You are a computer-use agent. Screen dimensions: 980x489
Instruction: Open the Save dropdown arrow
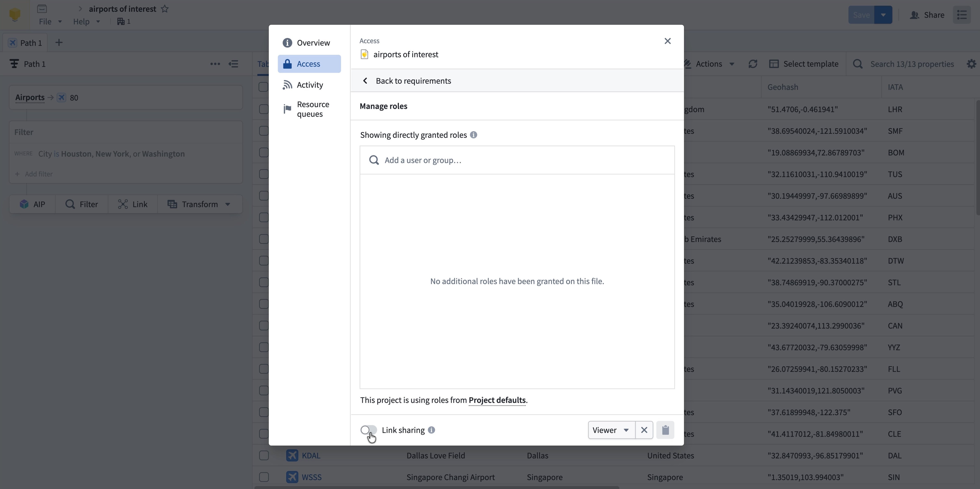883,14
